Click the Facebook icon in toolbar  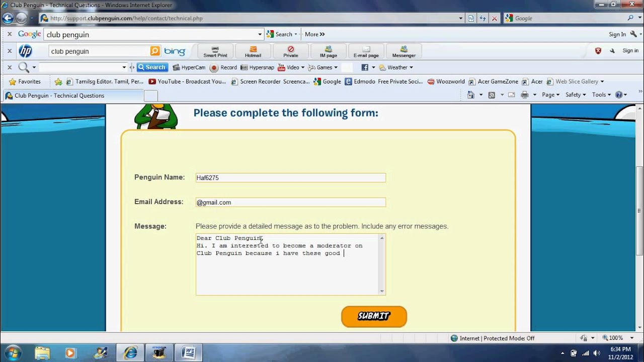click(365, 67)
